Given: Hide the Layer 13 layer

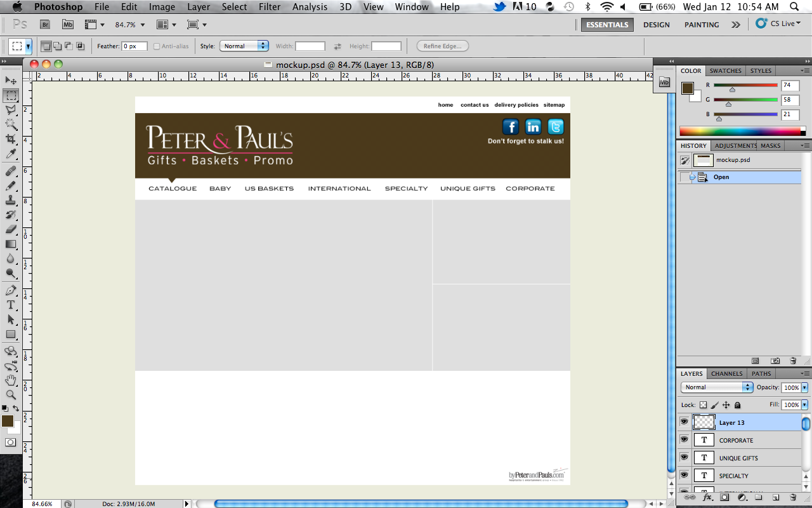Looking at the screenshot, I should [x=684, y=422].
